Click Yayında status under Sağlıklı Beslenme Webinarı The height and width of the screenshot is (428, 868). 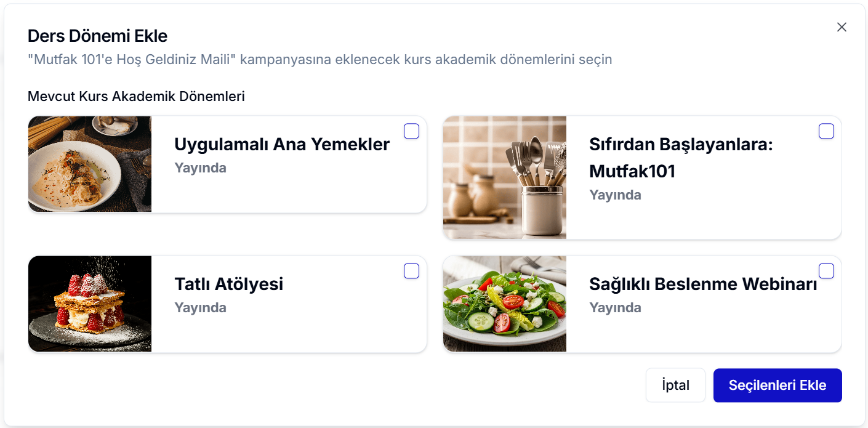[x=615, y=307]
